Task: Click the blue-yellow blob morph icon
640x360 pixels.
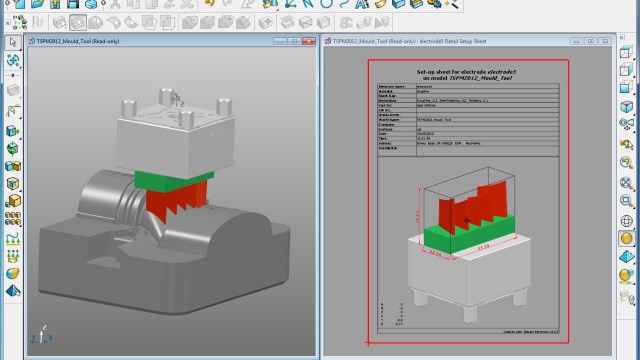Action: click(x=13, y=273)
